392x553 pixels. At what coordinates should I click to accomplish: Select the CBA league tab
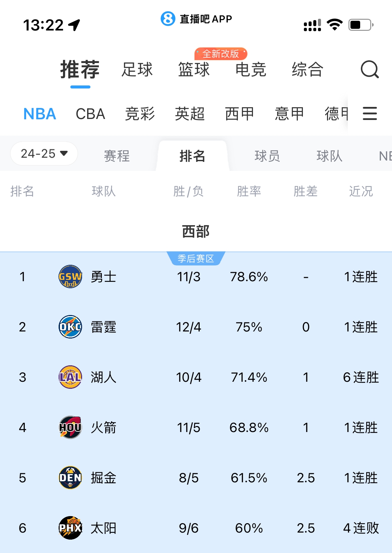(90, 114)
